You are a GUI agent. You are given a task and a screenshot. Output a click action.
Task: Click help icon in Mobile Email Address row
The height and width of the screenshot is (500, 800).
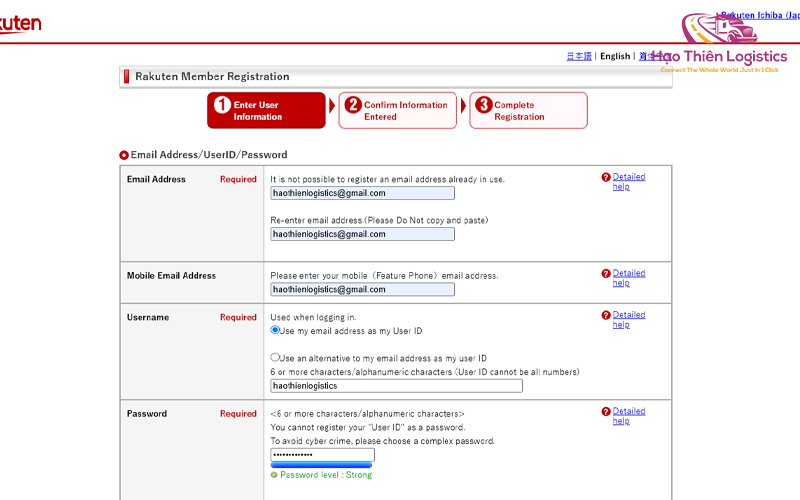coord(606,273)
